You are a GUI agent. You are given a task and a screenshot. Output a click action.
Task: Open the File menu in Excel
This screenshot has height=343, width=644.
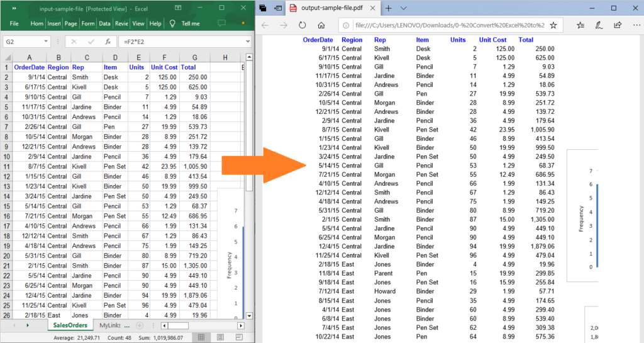[x=14, y=23]
